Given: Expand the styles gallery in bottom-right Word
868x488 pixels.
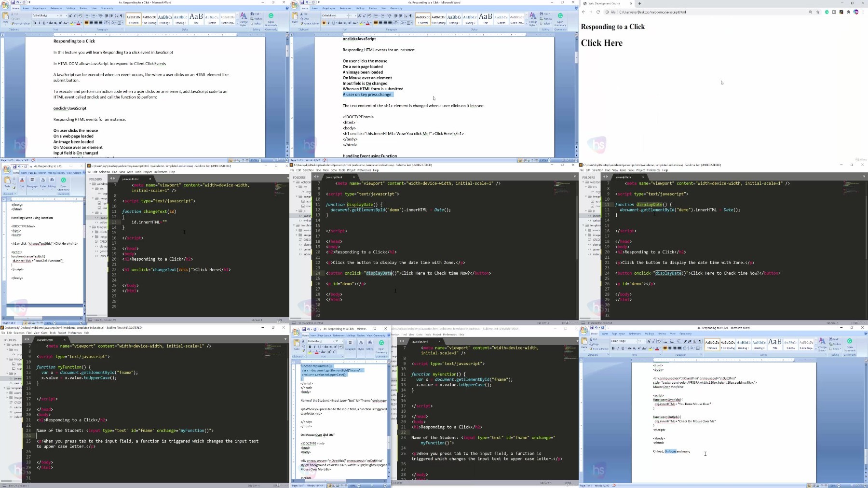Looking at the screenshot, I should pos(816,349).
